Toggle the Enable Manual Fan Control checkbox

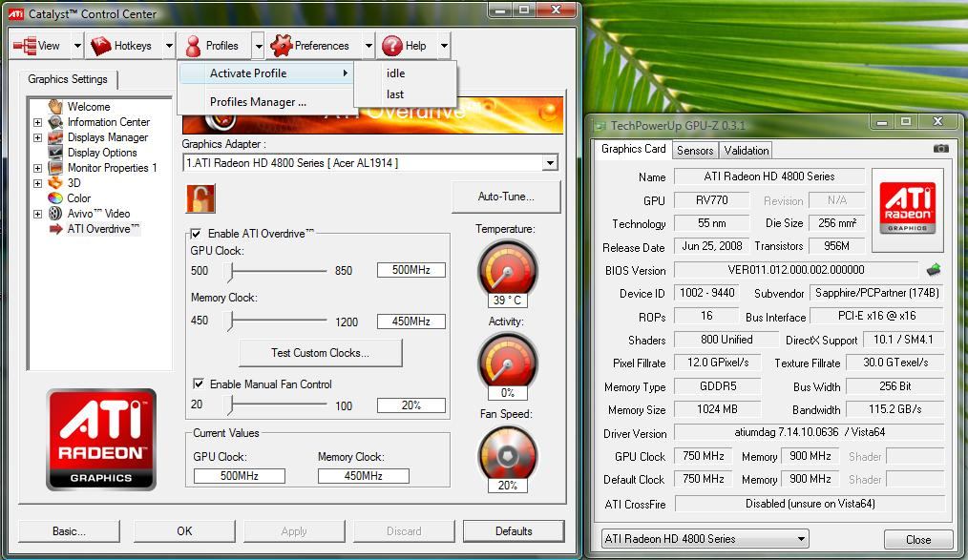[x=199, y=384]
